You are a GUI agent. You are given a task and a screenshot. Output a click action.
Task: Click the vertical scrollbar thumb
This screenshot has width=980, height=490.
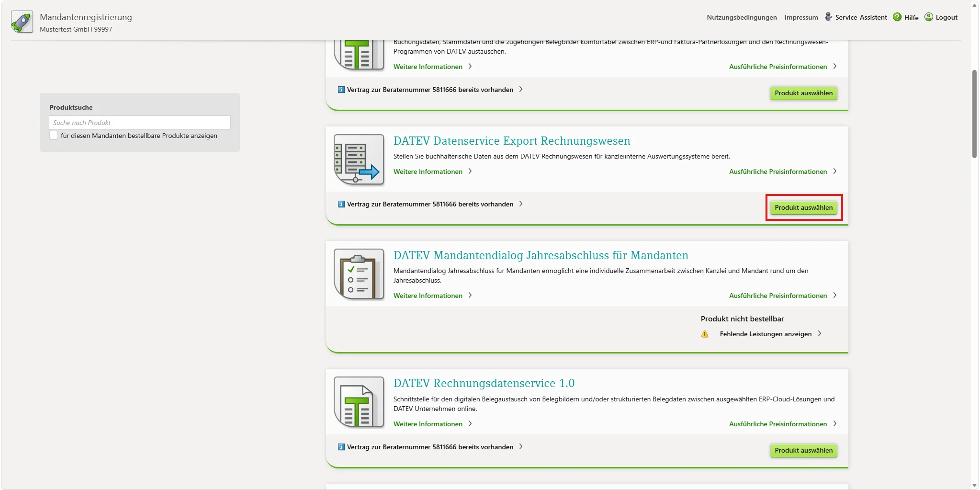974,114
